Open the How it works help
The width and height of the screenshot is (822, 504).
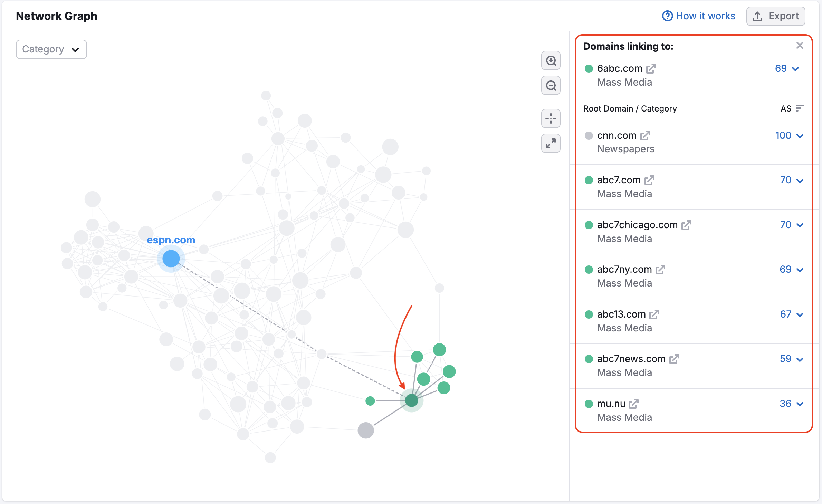point(705,16)
